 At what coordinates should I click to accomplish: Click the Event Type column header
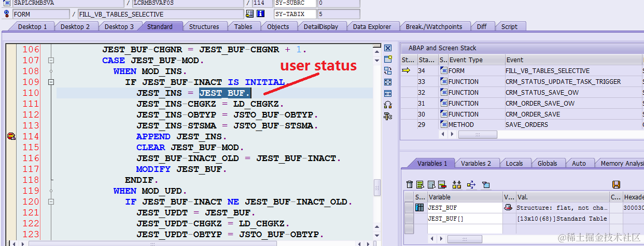tap(476, 60)
